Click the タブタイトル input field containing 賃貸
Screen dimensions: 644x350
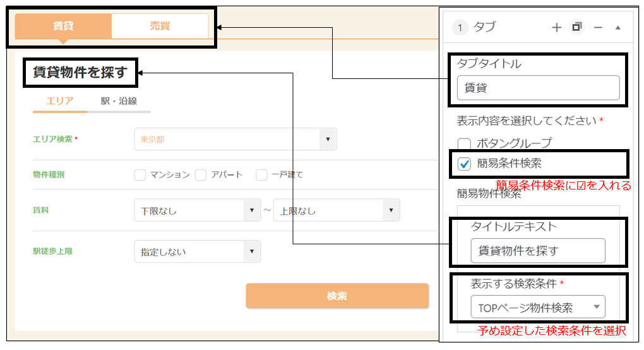pyautogui.click(x=538, y=88)
